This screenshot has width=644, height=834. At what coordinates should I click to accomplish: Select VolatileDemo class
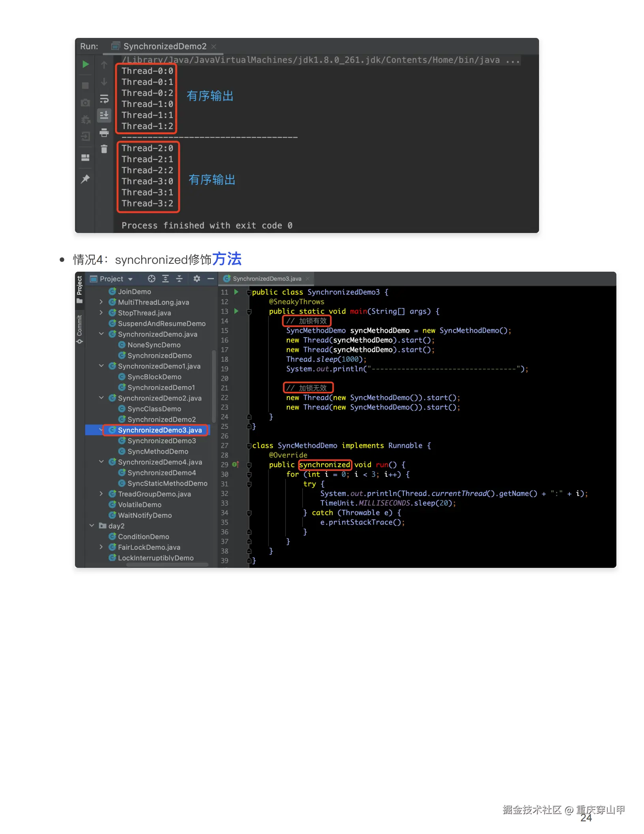[140, 505]
